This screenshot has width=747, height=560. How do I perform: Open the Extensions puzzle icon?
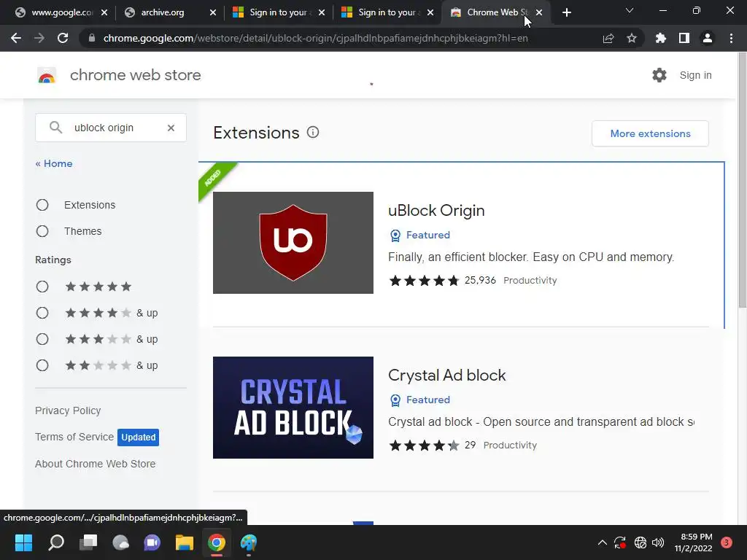click(661, 38)
